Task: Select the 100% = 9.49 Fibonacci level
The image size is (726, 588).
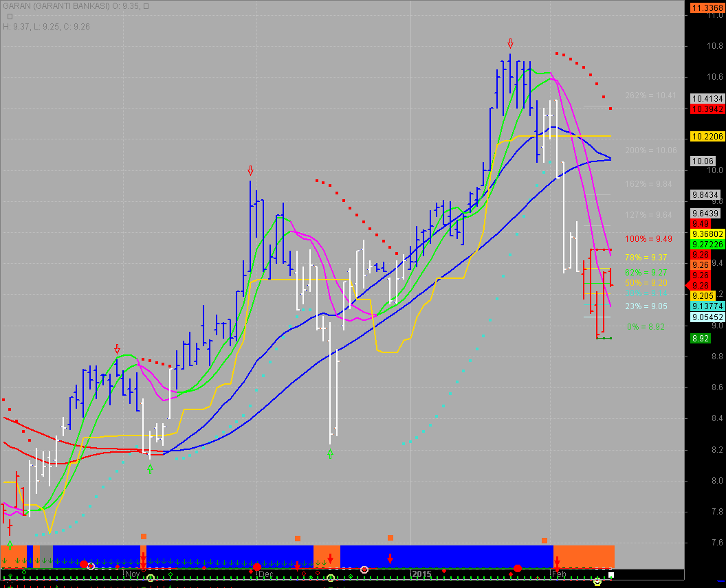Action: coord(648,239)
